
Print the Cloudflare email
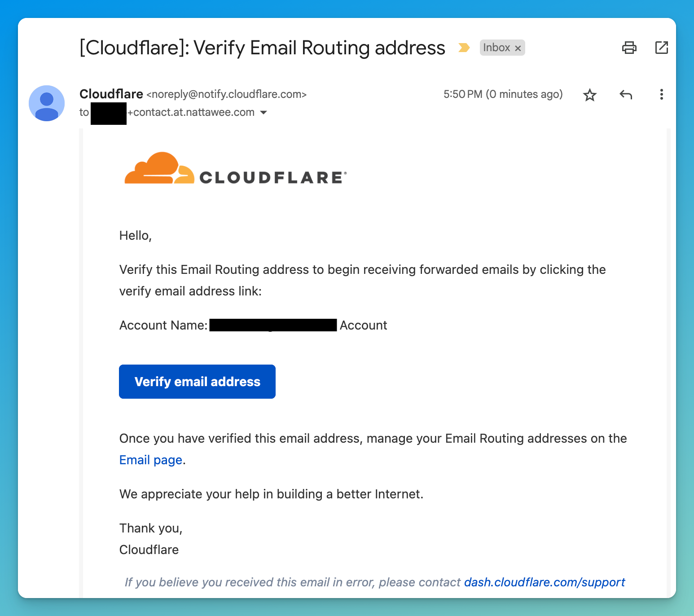(629, 48)
